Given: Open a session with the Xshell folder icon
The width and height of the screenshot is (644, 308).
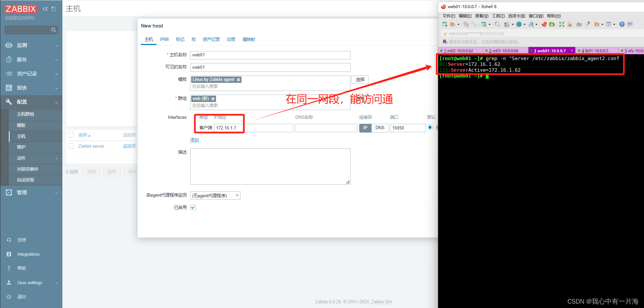Looking at the screenshot, I should point(452,24).
